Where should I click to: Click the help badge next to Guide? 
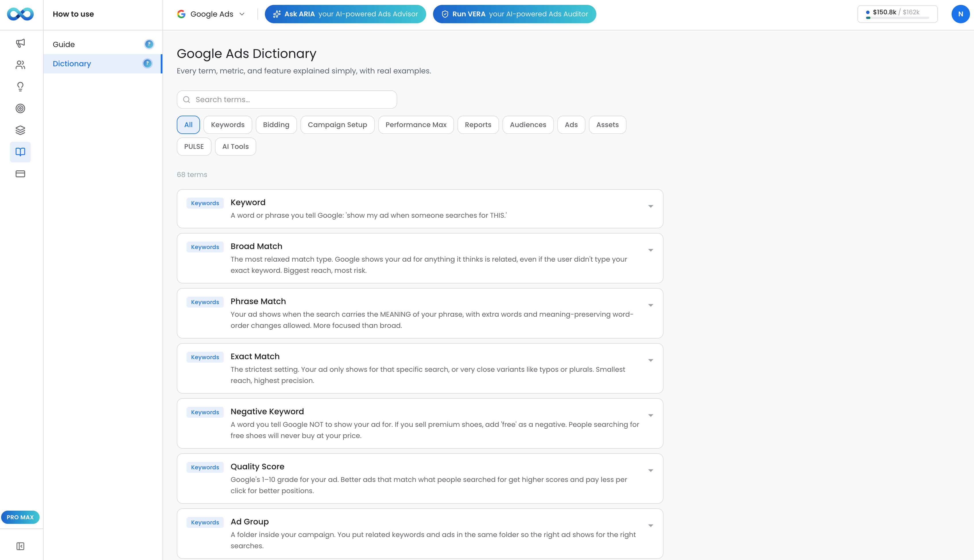(149, 44)
